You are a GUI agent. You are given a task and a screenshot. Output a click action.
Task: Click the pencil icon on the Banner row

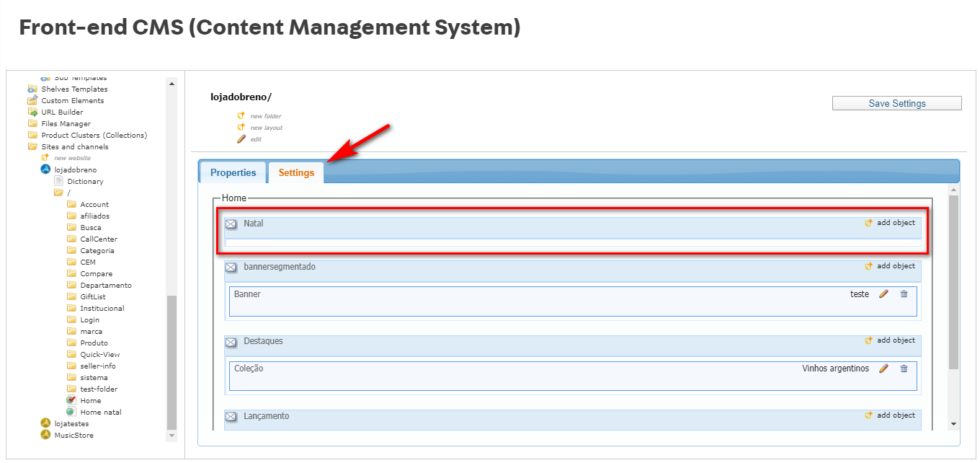click(x=883, y=294)
